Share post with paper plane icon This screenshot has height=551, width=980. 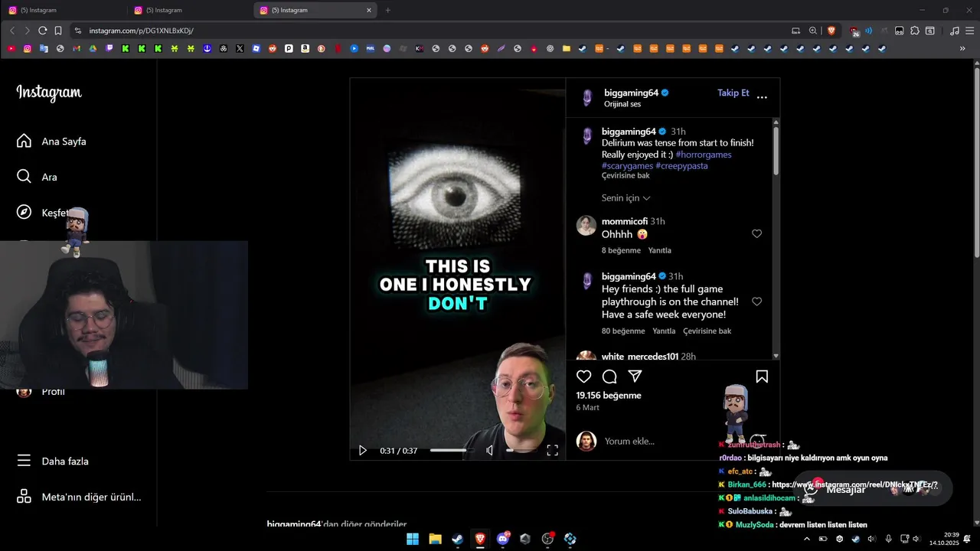click(x=635, y=377)
